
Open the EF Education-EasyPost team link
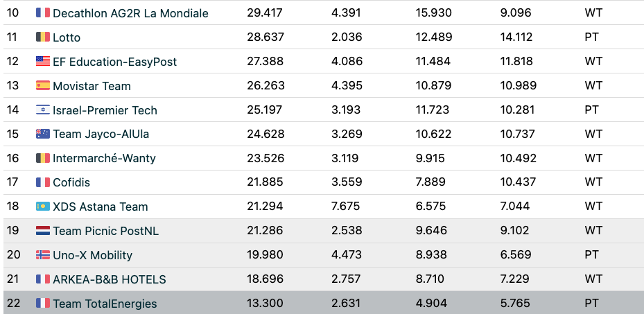[x=114, y=62]
